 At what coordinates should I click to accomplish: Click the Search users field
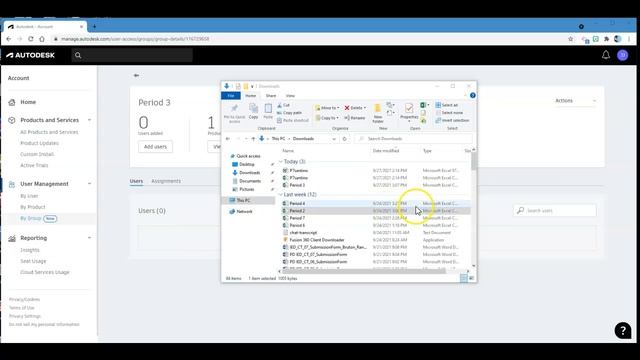[x=554, y=211]
